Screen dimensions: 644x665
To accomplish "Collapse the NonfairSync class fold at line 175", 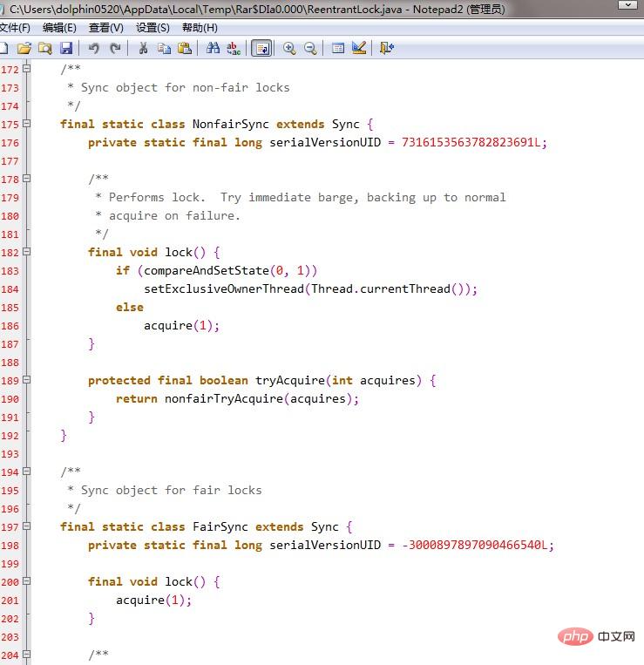I will (26, 124).
